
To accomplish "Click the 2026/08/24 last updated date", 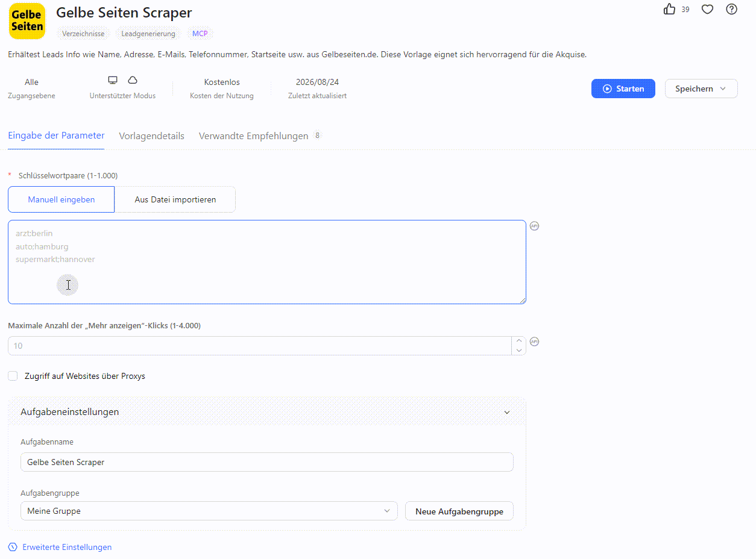I will point(317,82).
